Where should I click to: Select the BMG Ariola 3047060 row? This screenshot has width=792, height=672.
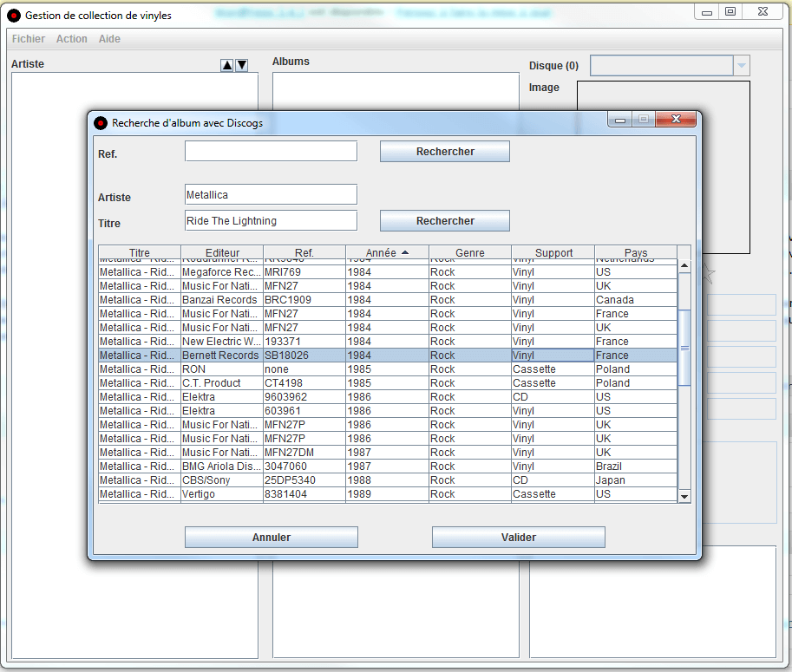388,466
